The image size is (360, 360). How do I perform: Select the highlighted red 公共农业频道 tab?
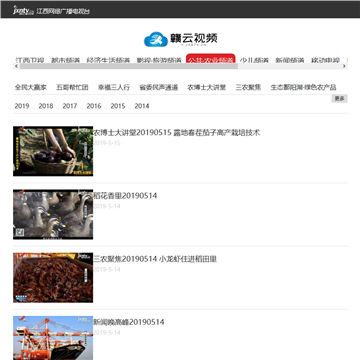tap(211, 59)
